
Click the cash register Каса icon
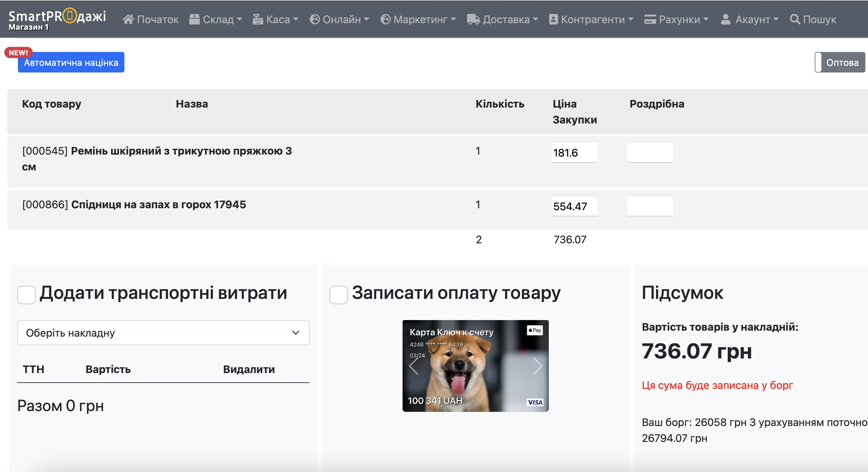(x=258, y=20)
